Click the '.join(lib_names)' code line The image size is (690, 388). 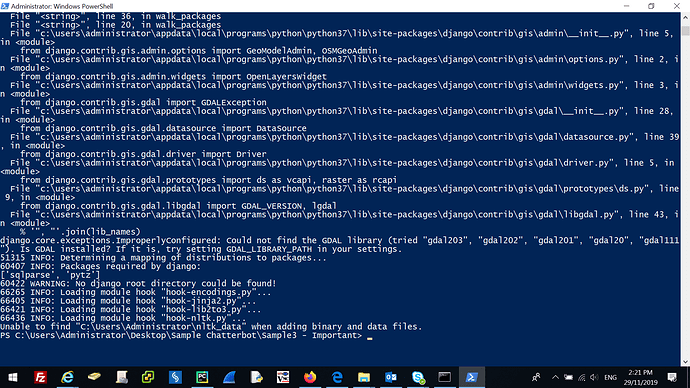point(80,232)
